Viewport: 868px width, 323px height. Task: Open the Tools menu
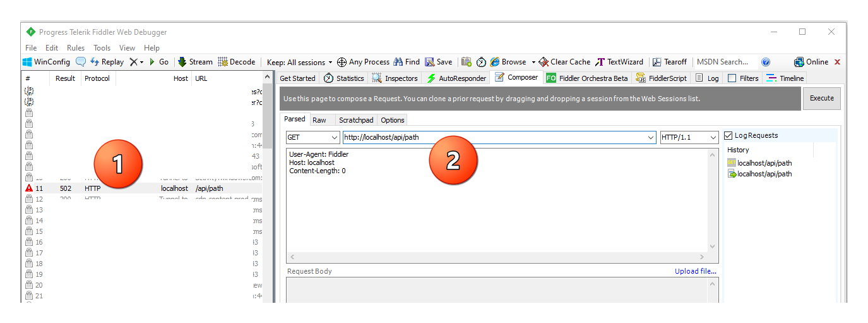102,47
